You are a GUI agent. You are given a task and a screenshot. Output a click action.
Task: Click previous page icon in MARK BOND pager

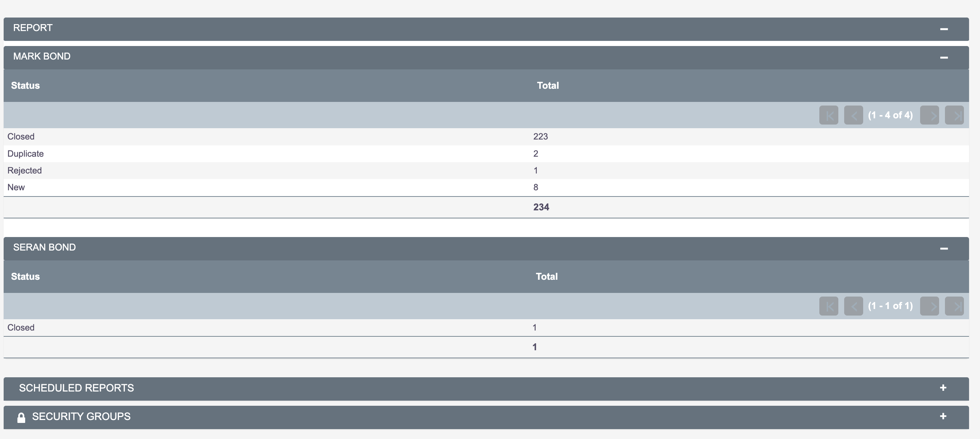pyautogui.click(x=853, y=115)
